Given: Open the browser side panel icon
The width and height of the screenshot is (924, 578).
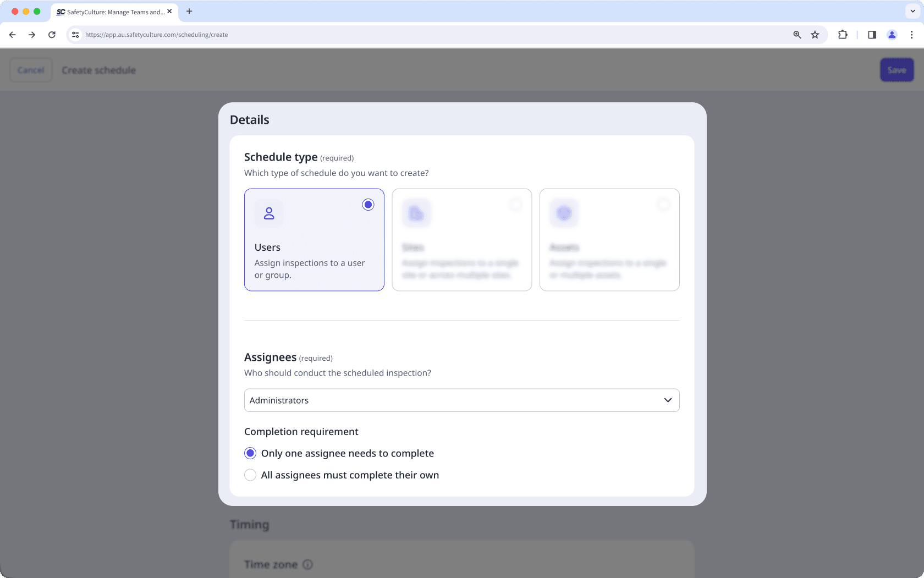Looking at the screenshot, I should [x=871, y=34].
